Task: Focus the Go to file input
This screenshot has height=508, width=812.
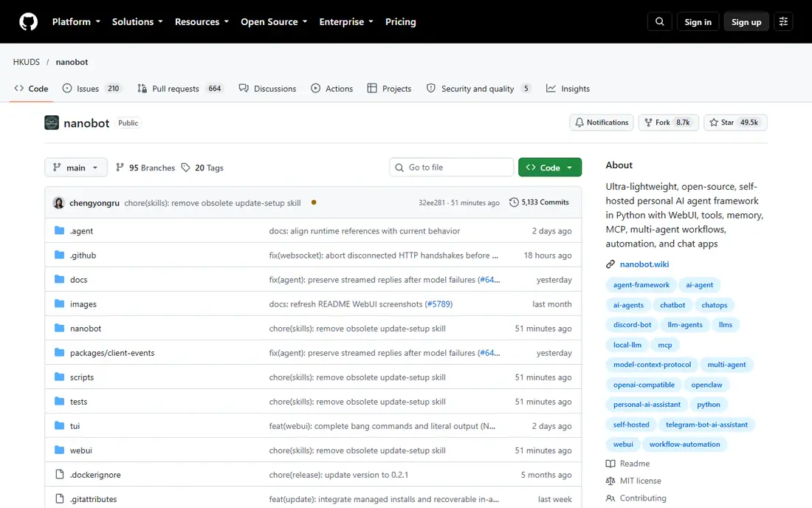Action: pos(452,168)
